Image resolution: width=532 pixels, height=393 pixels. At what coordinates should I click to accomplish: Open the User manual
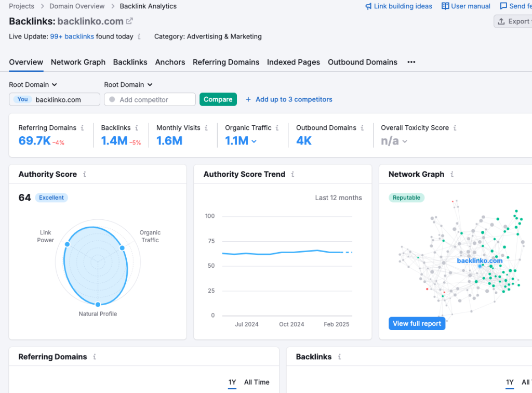point(465,6)
